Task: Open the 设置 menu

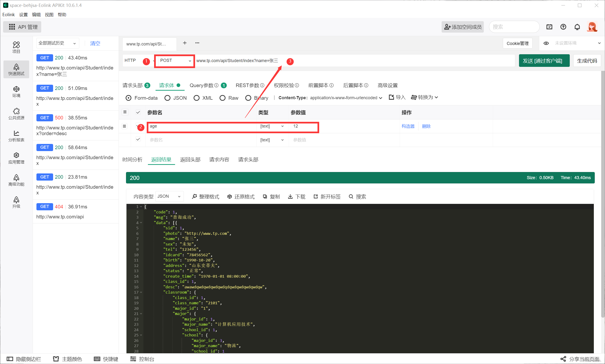Action: 23,15
